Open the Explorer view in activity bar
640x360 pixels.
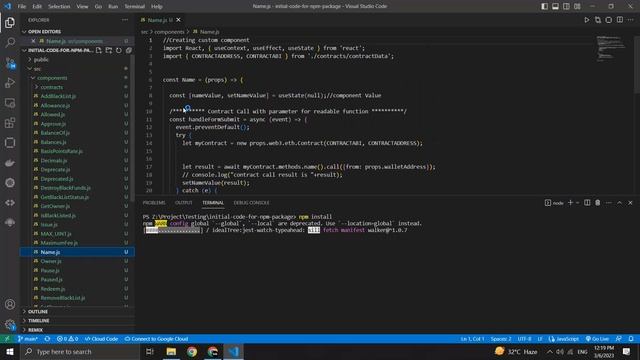pos(10,22)
